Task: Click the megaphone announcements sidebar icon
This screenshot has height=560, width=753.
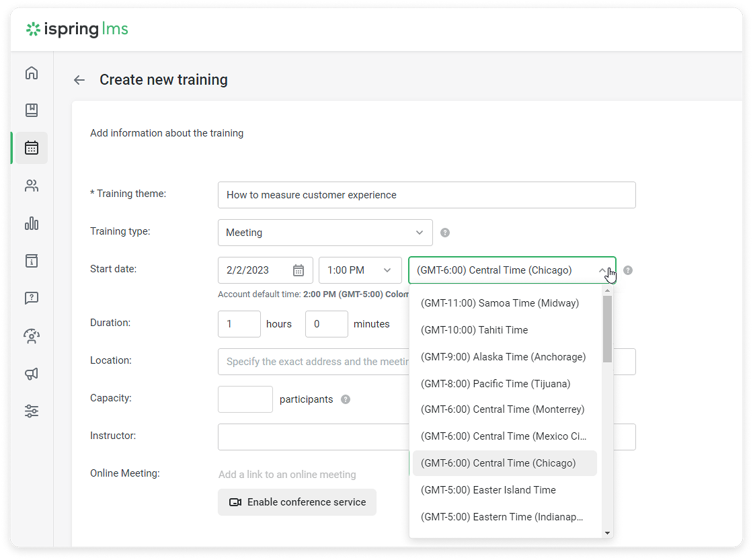Action: pyautogui.click(x=32, y=374)
